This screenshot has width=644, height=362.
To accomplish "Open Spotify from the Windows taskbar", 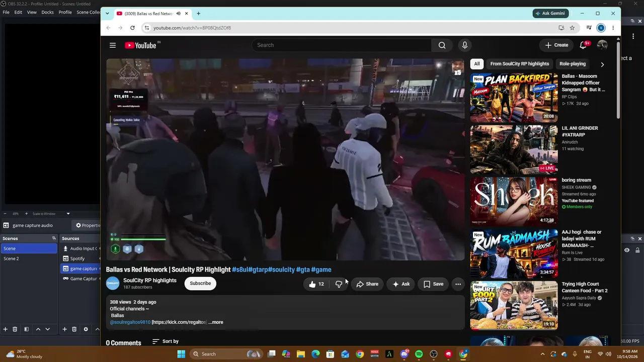I will 419,354.
